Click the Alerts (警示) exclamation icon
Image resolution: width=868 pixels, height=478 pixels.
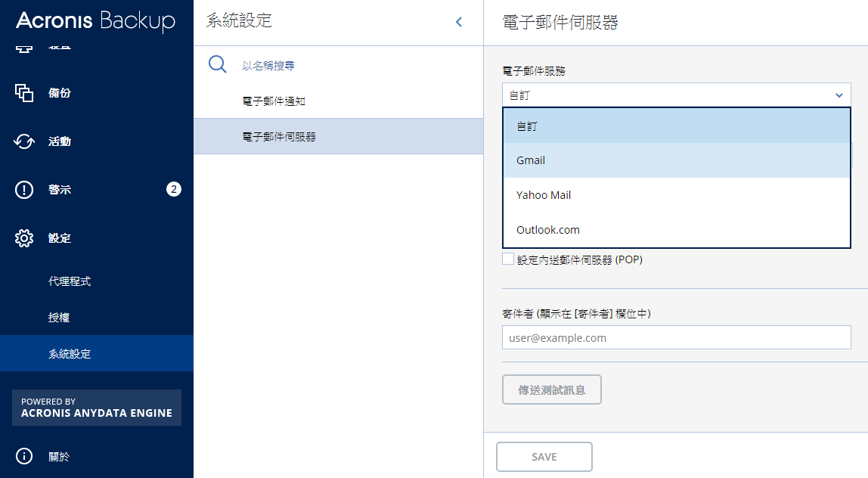coord(23,189)
